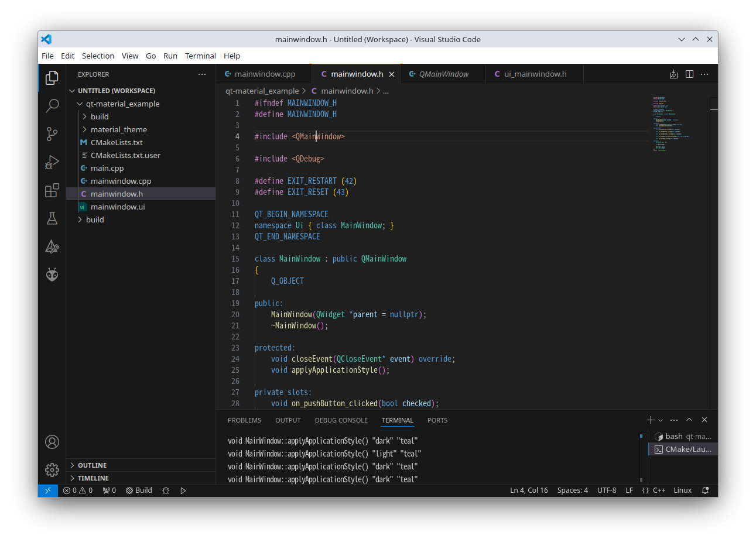The image size is (756, 542).
Task: Close the mainwindow.h tab
Action: [392, 74]
